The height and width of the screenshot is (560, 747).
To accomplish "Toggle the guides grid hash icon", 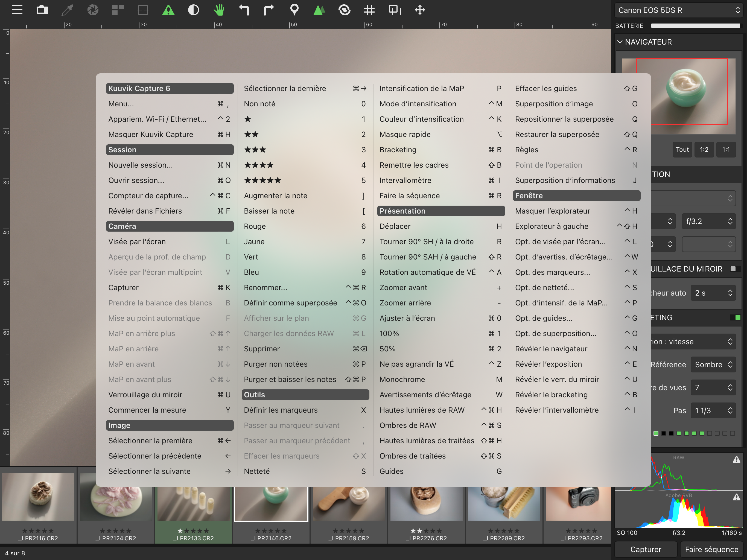I will click(369, 10).
